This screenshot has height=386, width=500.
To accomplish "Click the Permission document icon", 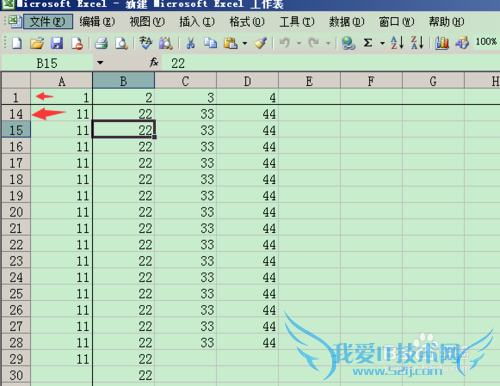I will point(77,43).
